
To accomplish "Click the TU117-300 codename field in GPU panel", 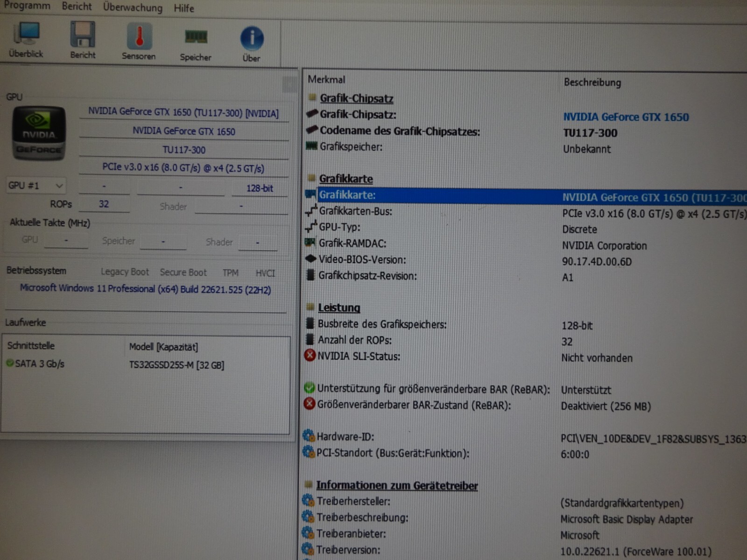I will (184, 150).
